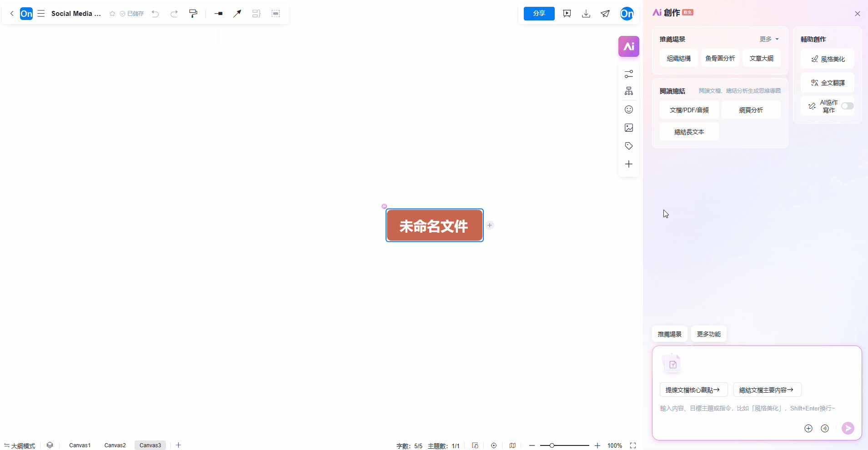The height and width of the screenshot is (450, 868).
Task: Expand node with plus beside 未命名文件
Action: [490, 225]
